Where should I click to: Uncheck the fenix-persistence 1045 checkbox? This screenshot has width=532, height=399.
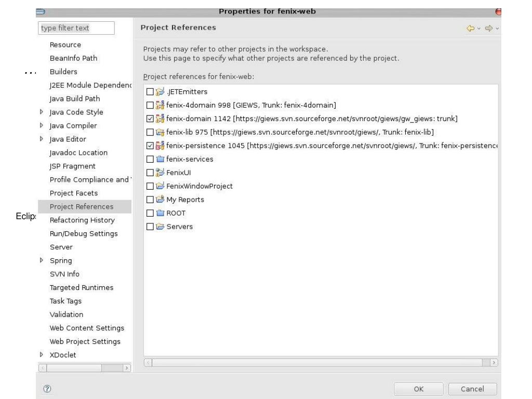(150, 145)
